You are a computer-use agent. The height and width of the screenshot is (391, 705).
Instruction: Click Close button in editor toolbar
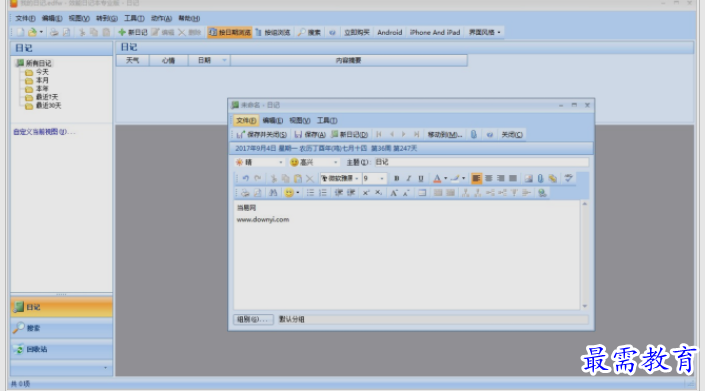click(512, 134)
